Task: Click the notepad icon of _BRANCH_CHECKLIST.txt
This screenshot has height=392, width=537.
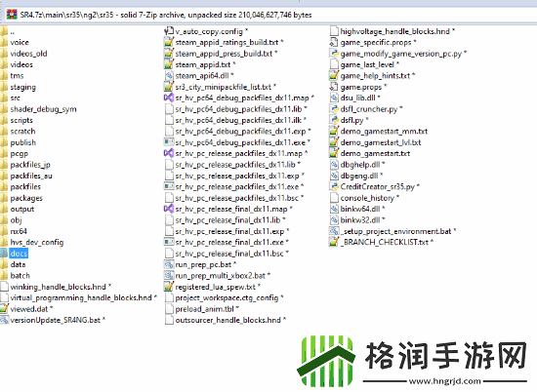Action: [334, 242]
